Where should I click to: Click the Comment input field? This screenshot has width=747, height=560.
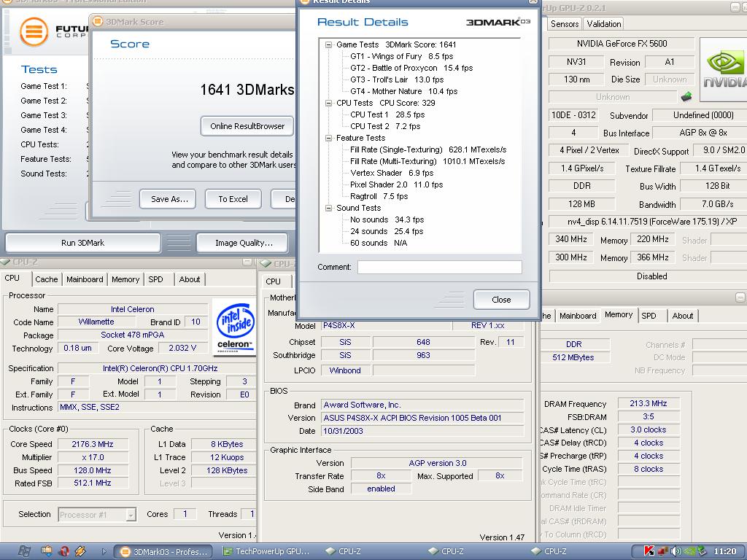[440, 267]
